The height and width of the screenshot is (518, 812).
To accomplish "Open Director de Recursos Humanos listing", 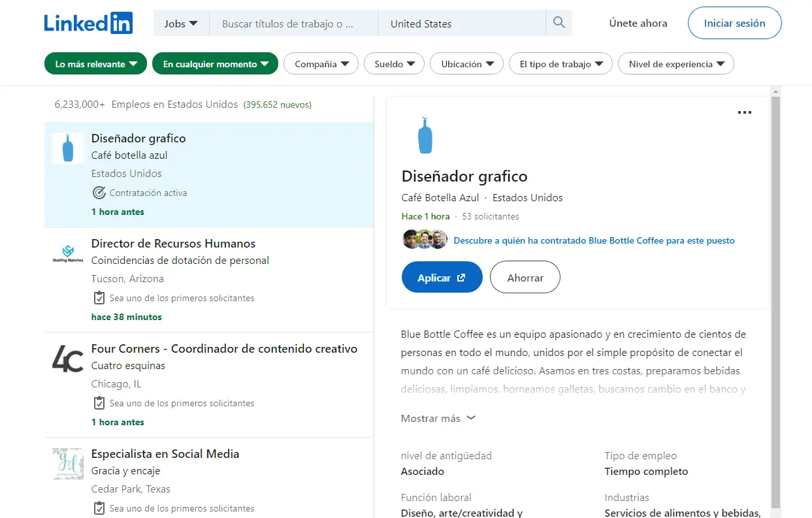I will [x=173, y=244].
